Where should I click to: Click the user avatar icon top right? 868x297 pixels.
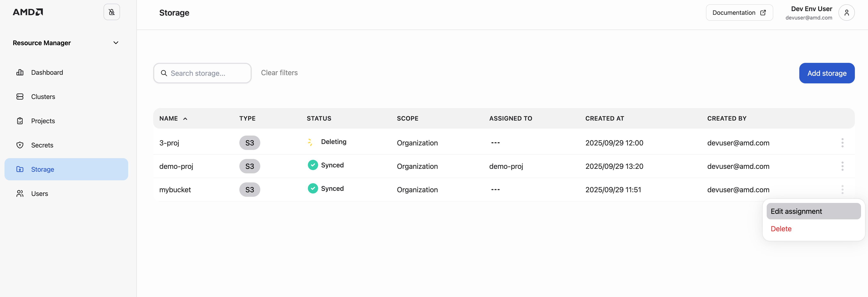point(846,13)
